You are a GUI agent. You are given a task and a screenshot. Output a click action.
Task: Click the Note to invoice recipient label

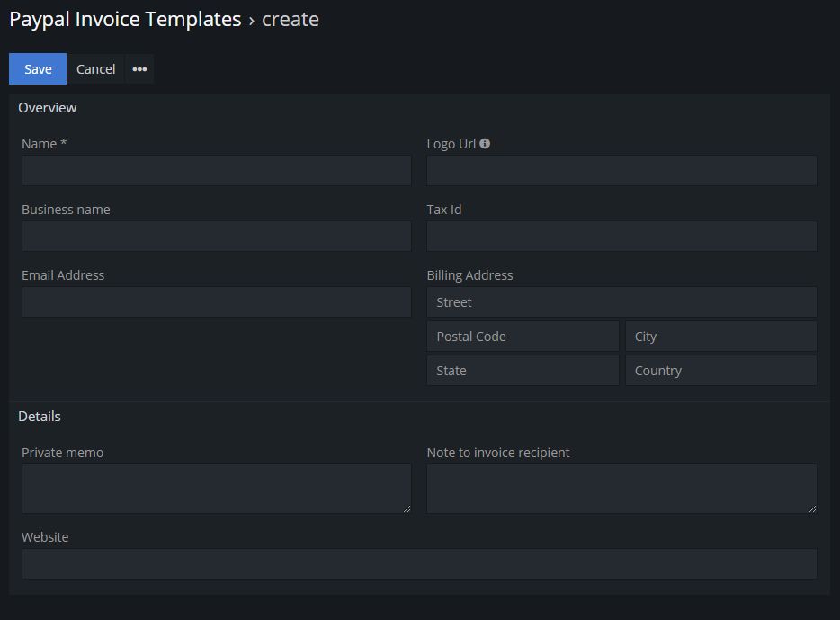(x=497, y=453)
